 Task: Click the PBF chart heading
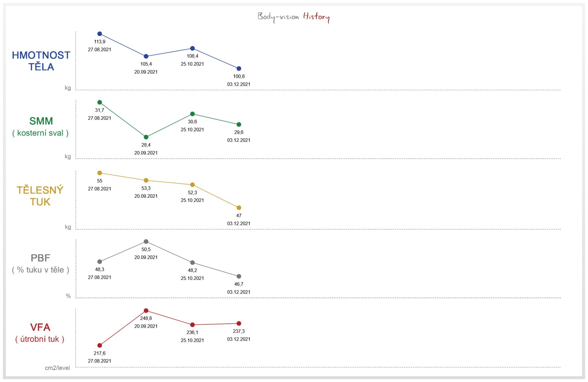tap(40, 258)
